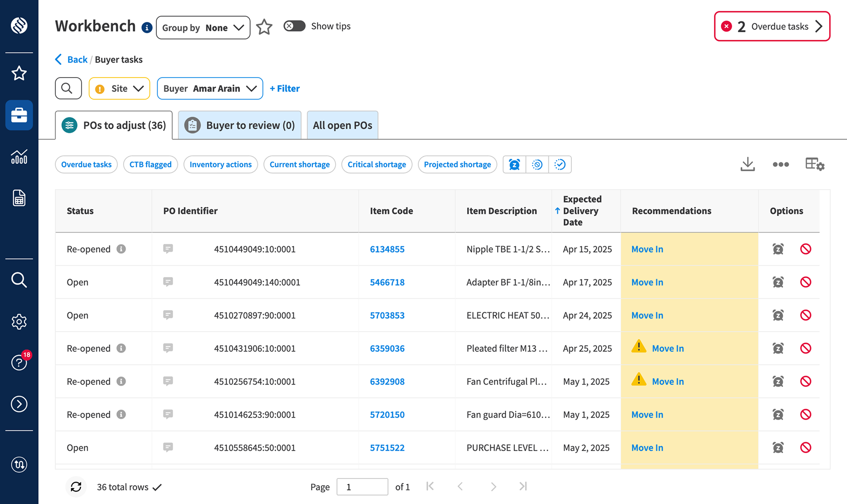Toggle the Inventory actions filter chip
Screen dimensions: 847x504
tap(221, 164)
